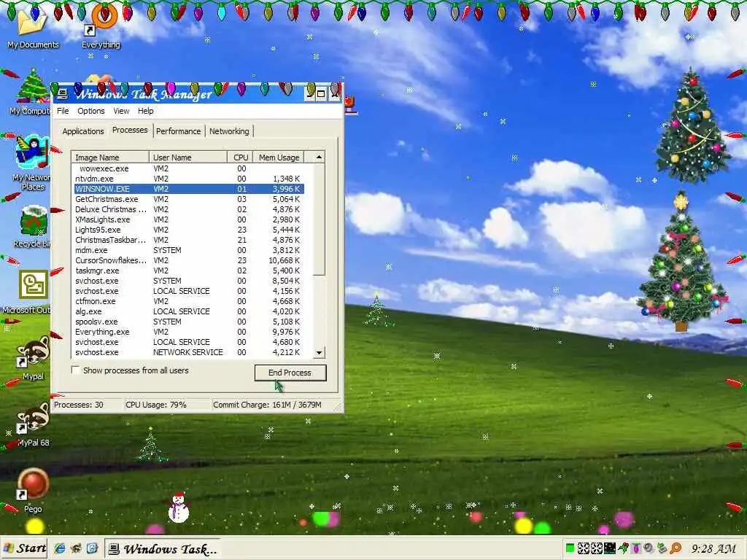747x560 pixels.
Task: Select the Recycle Bin desktop icon
Action: (31, 227)
